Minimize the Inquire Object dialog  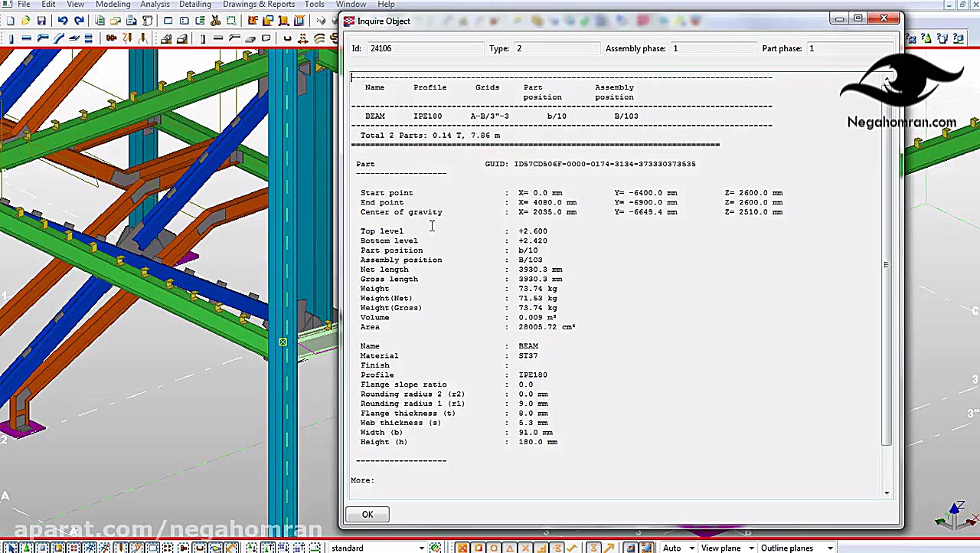point(840,18)
